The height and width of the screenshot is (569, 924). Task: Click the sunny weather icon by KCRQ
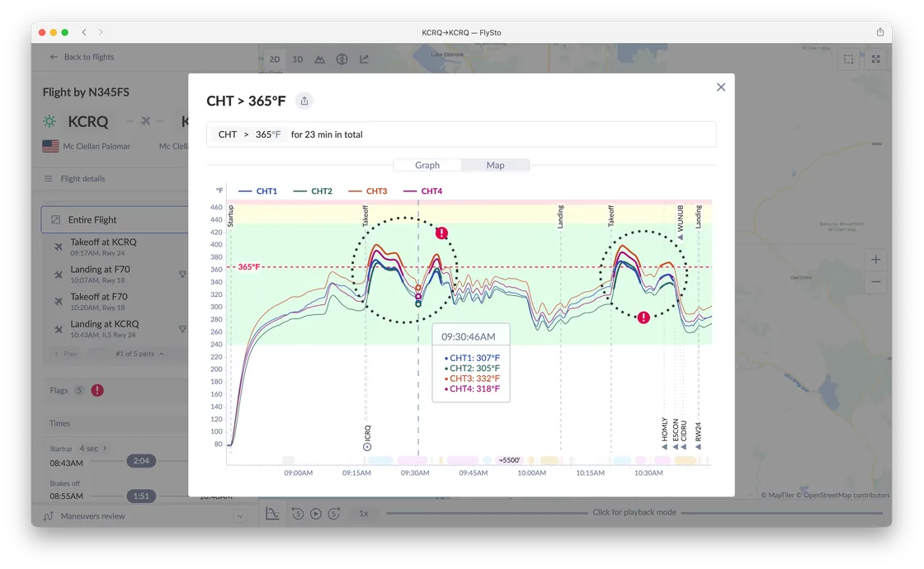click(49, 121)
